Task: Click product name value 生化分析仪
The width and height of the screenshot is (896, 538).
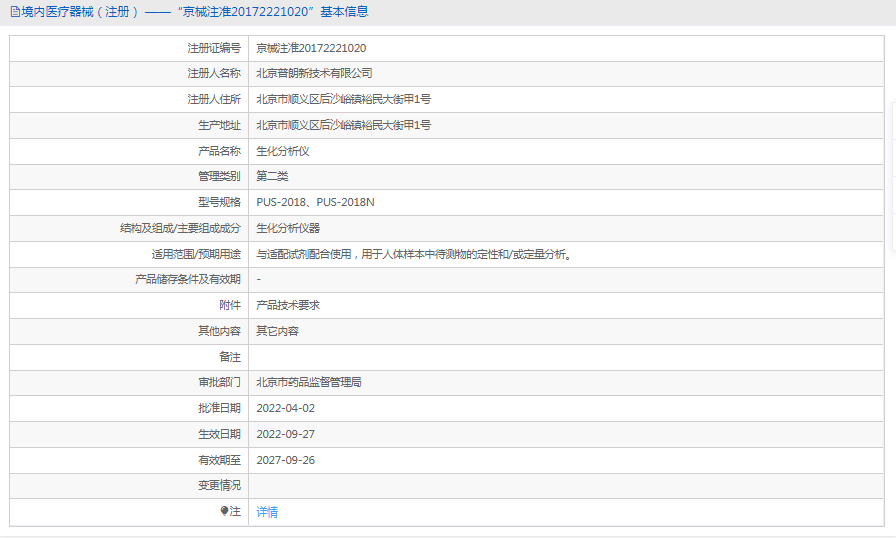Action: (x=283, y=151)
